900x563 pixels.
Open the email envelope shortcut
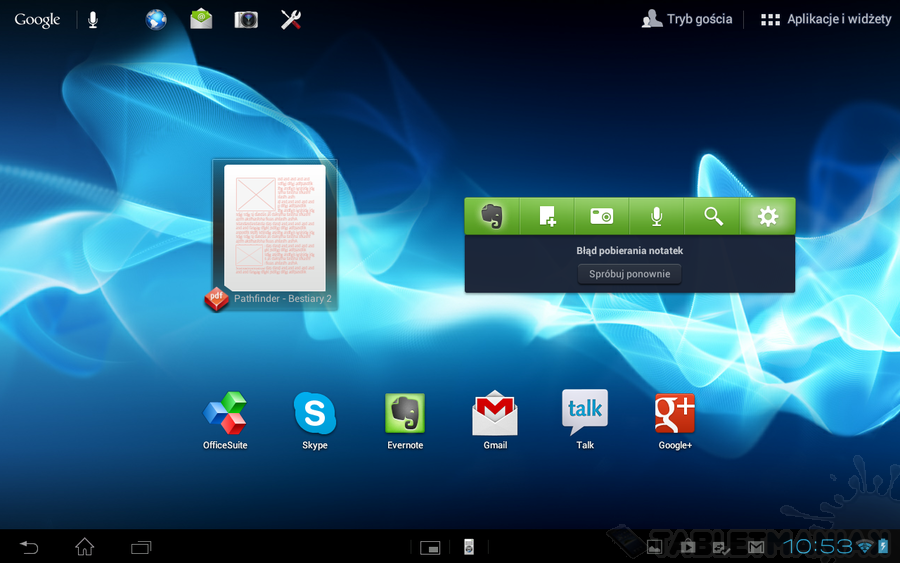[x=201, y=20]
